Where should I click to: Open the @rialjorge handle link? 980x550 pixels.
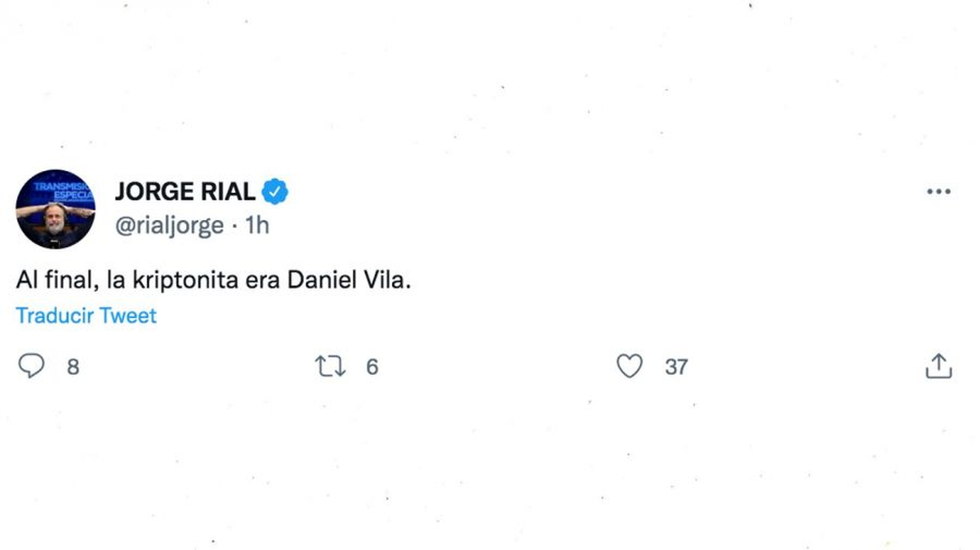click(x=169, y=226)
